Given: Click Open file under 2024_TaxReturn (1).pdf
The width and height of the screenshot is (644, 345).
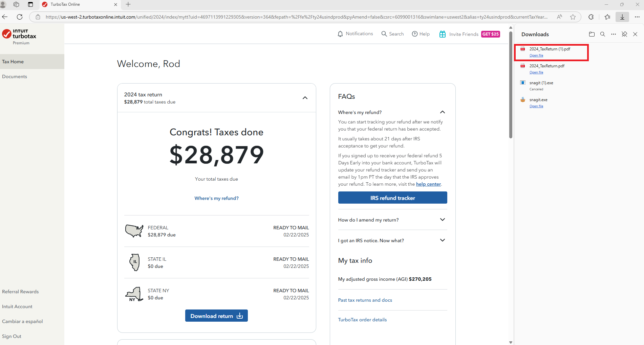Looking at the screenshot, I should point(536,55).
